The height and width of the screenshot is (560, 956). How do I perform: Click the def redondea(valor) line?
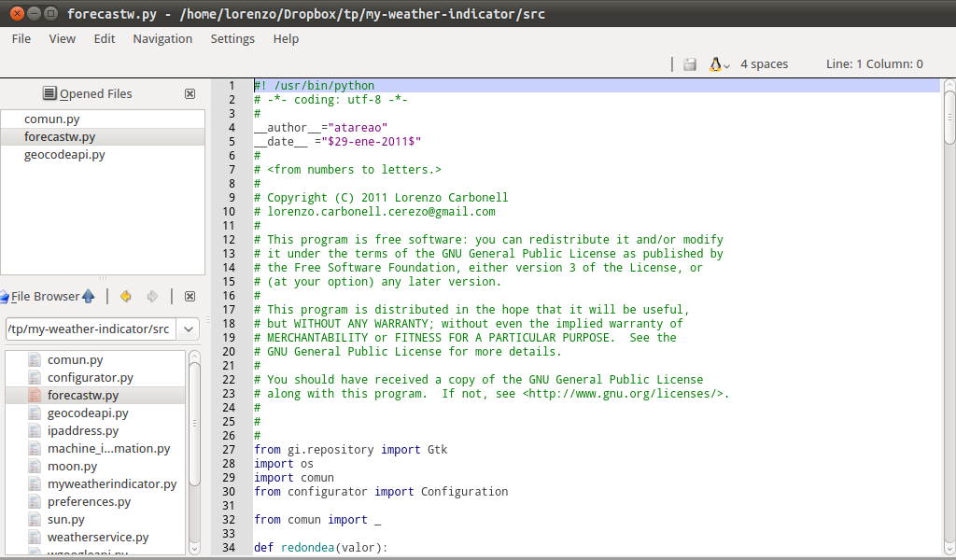click(321, 548)
